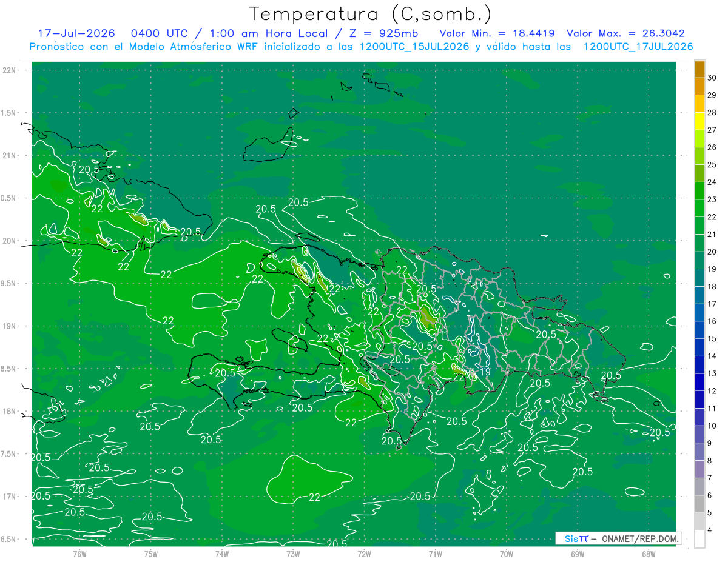Click the '17N' latitude axis label

coord(9,497)
